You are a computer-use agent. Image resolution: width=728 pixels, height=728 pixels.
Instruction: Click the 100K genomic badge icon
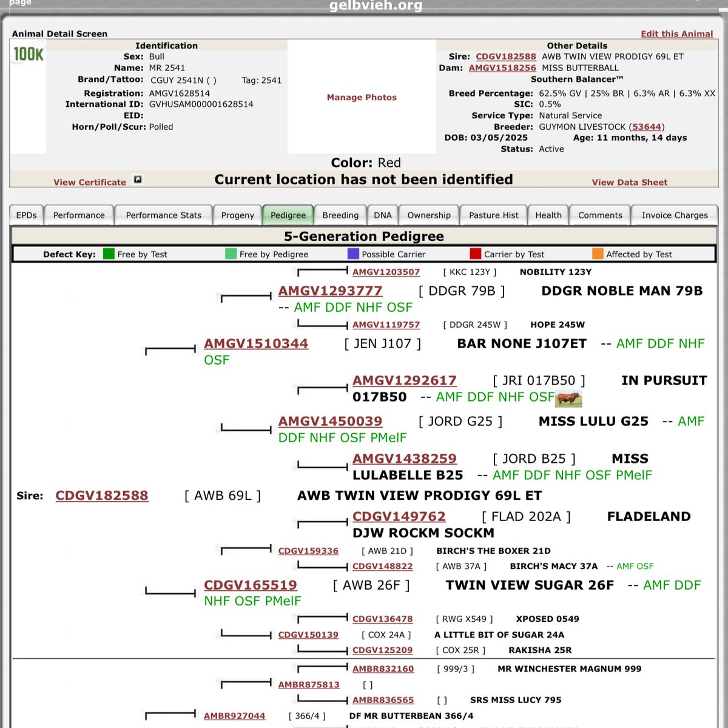[x=28, y=55]
